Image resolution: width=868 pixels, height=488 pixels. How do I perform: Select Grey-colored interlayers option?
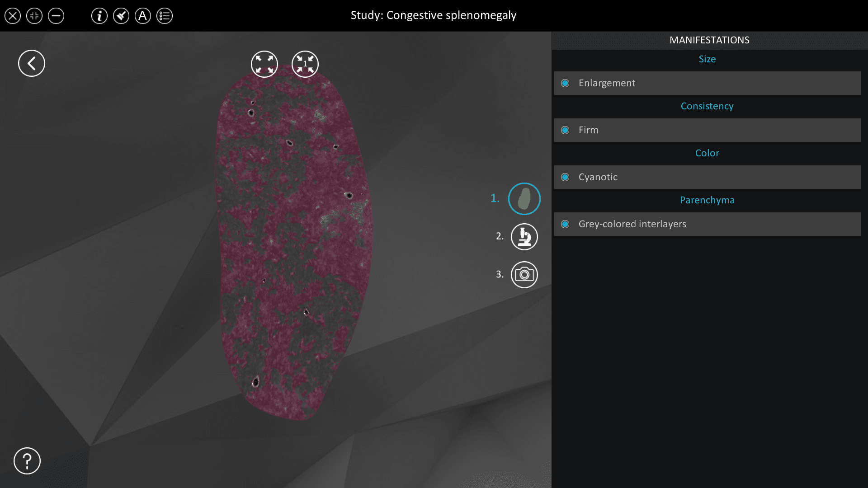click(708, 224)
